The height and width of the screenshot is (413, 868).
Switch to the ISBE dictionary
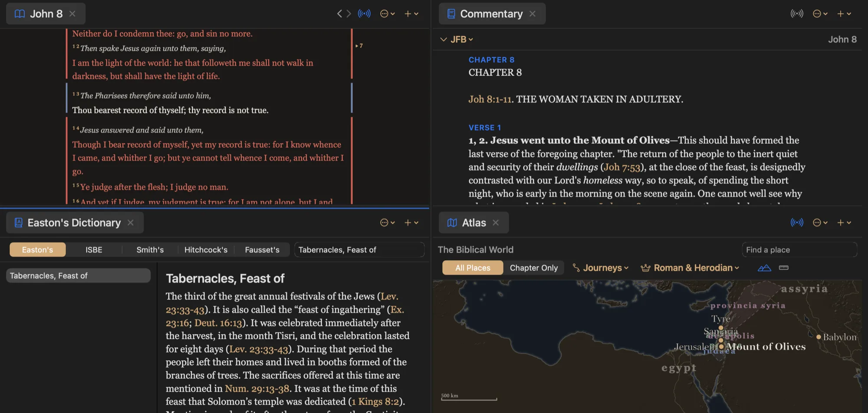click(x=94, y=250)
